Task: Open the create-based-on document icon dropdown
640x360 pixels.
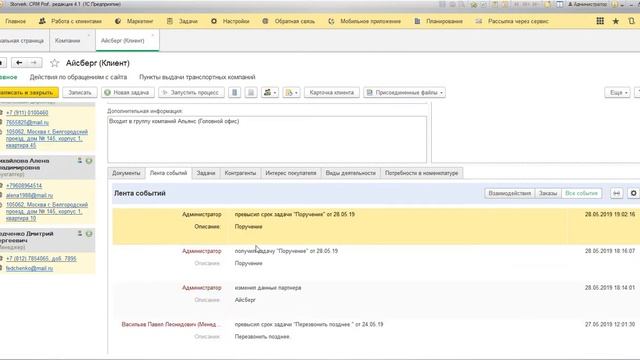Action: pyautogui.click(x=291, y=93)
